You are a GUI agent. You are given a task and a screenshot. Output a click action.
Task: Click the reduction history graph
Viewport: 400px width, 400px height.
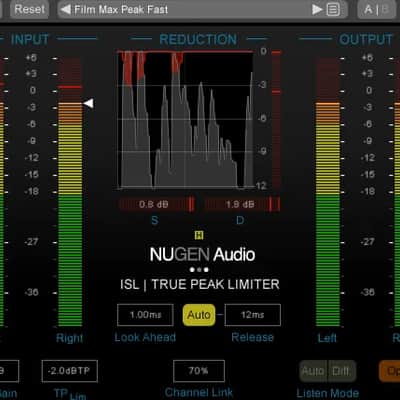tap(185, 120)
